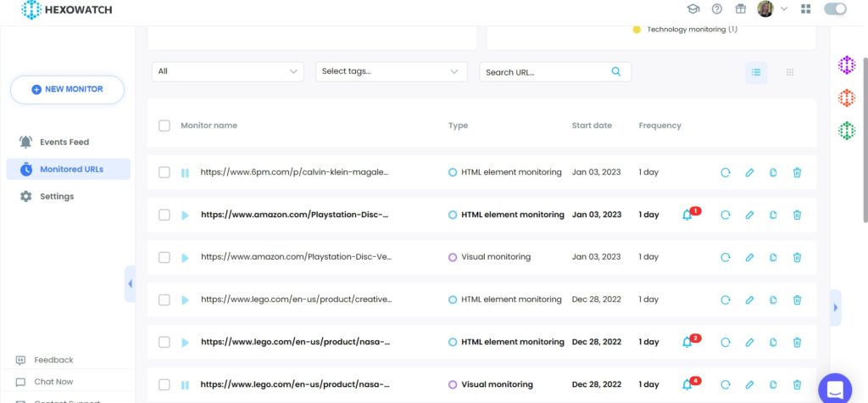The image size is (868, 403).
Task: Play the amazon Visual monitoring monitor
Action: tap(185, 258)
